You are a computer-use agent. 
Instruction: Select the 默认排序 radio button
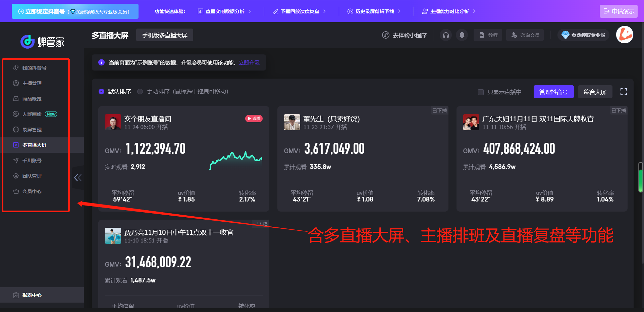(102, 91)
